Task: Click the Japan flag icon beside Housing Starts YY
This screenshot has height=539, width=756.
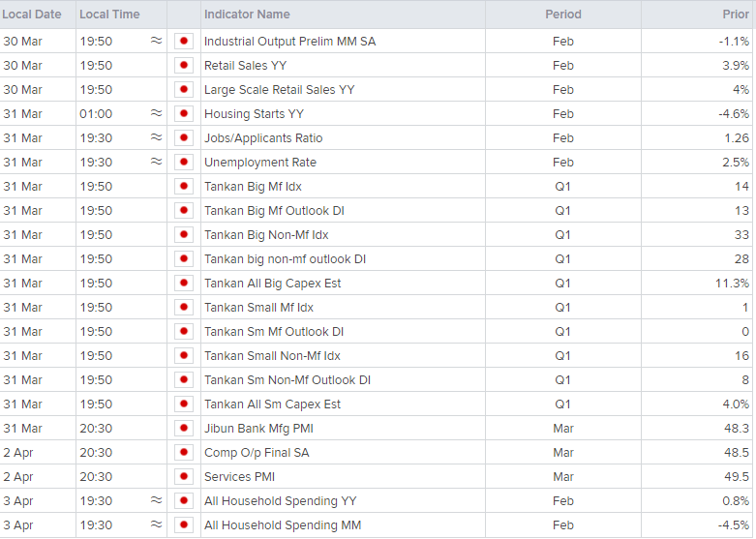Action: pyautogui.click(x=184, y=114)
